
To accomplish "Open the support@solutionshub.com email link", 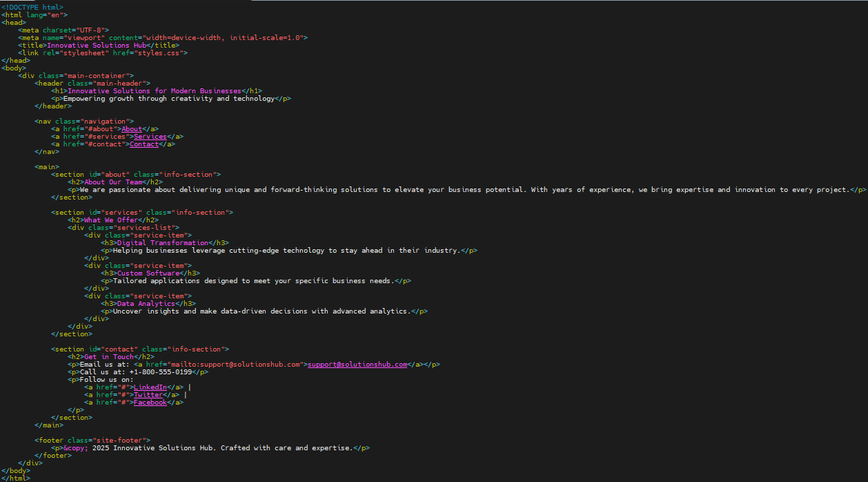I will coord(357,364).
